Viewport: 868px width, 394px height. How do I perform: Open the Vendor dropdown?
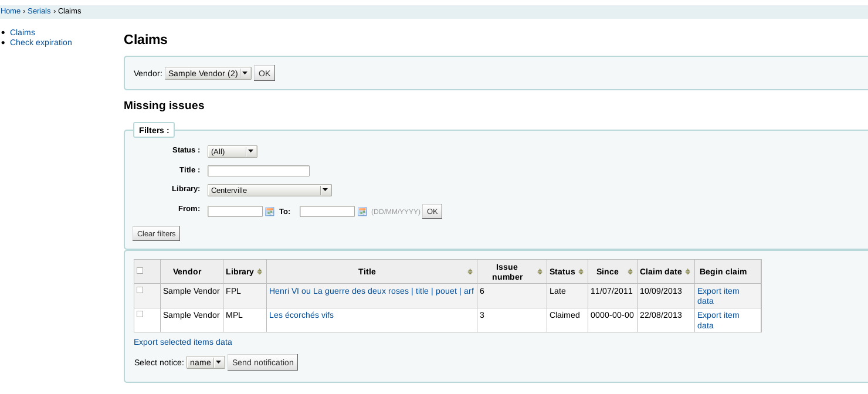[208, 73]
